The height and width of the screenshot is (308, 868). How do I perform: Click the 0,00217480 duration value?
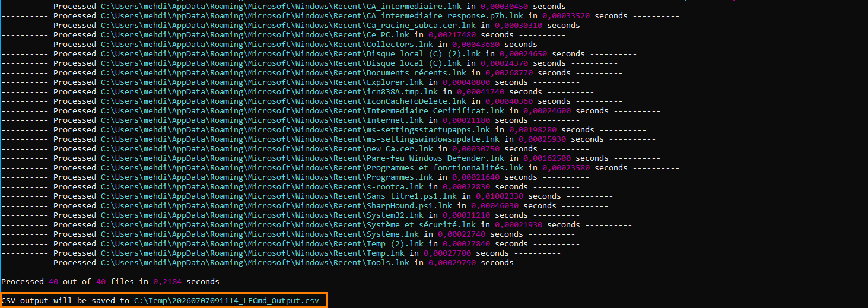click(452, 34)
